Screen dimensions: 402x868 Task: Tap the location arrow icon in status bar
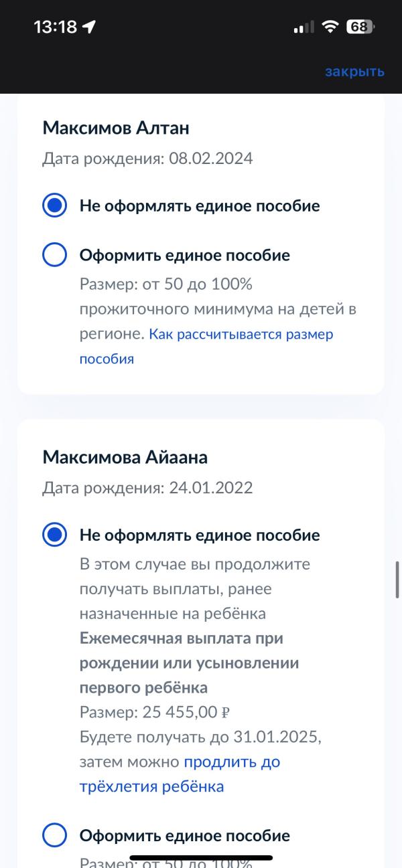pyautogui.click(x=88, y=27)
